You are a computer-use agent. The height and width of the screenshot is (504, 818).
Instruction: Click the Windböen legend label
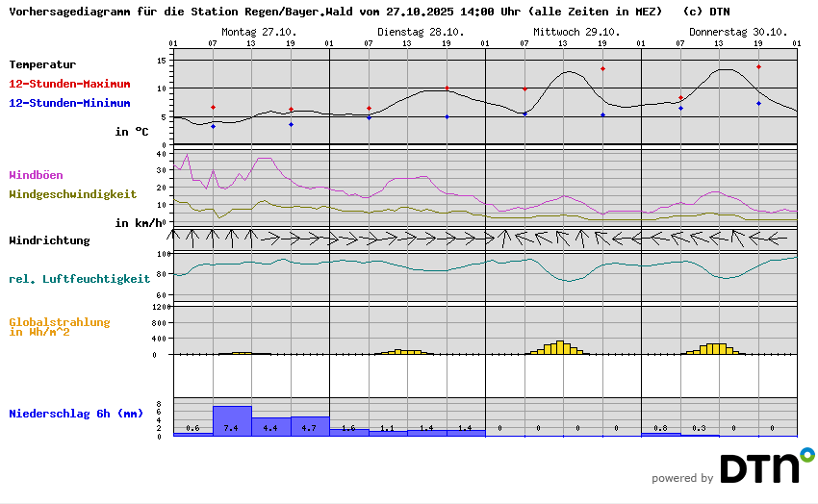[x=37, y=175]
